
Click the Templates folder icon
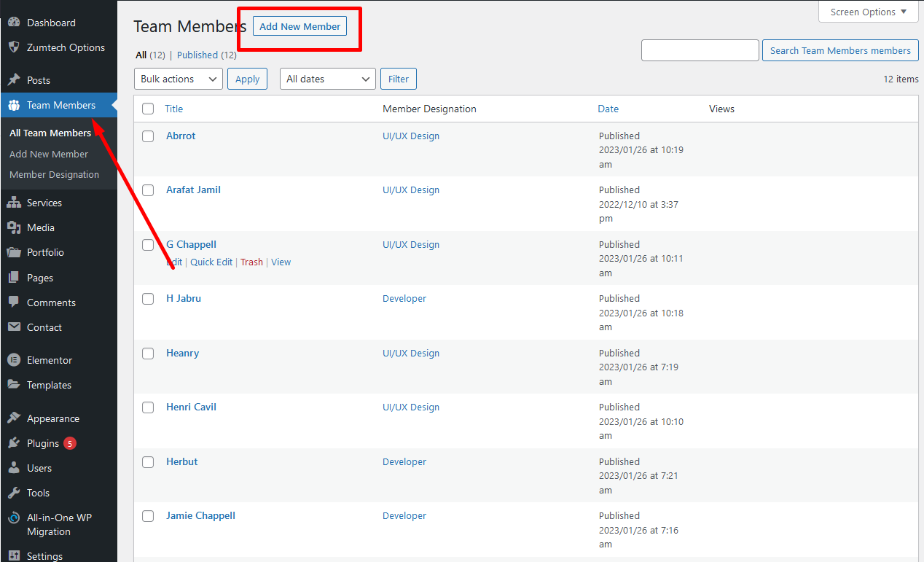coord(14,385)
